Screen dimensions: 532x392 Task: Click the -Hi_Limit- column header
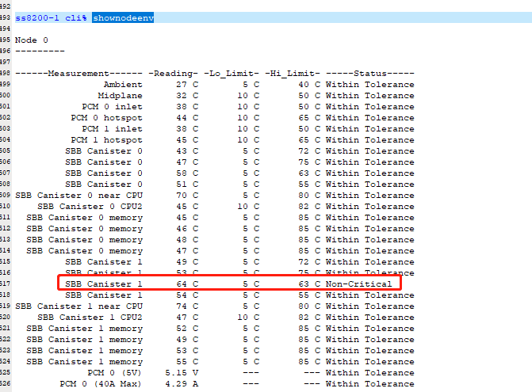coord(293,74)
